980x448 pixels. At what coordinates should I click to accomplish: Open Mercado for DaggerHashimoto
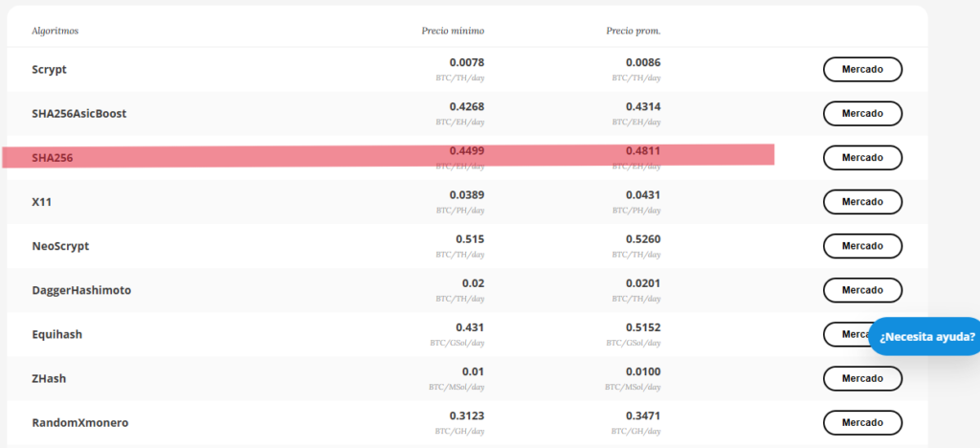(862, 290)
